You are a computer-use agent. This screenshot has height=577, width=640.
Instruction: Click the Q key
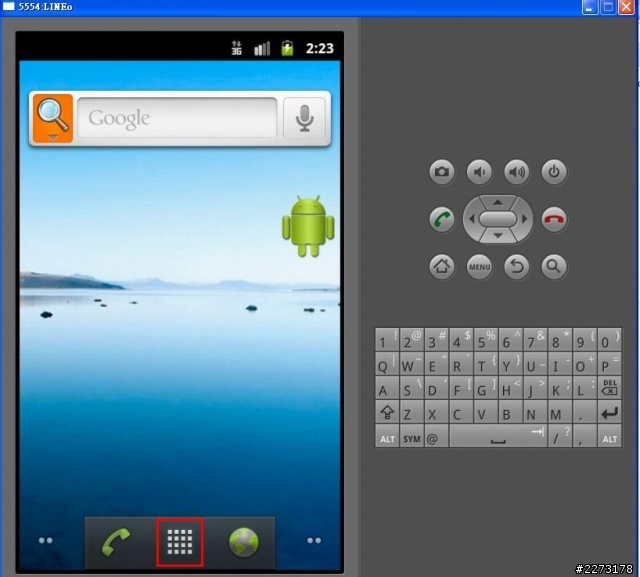387,364
